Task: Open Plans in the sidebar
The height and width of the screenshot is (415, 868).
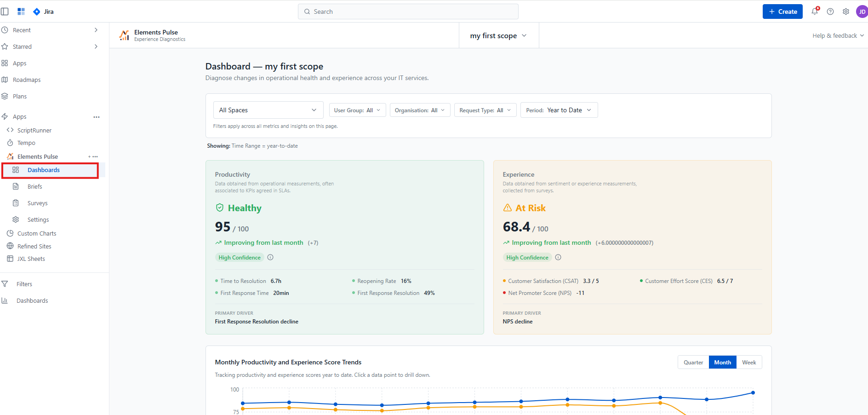Action: (x=20, y=96)
